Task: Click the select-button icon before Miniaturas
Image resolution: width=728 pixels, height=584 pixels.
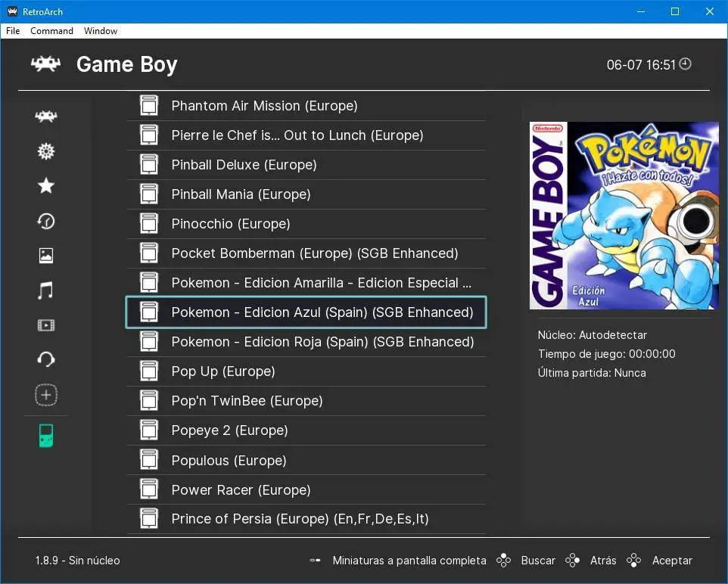Action: [316, 561]
